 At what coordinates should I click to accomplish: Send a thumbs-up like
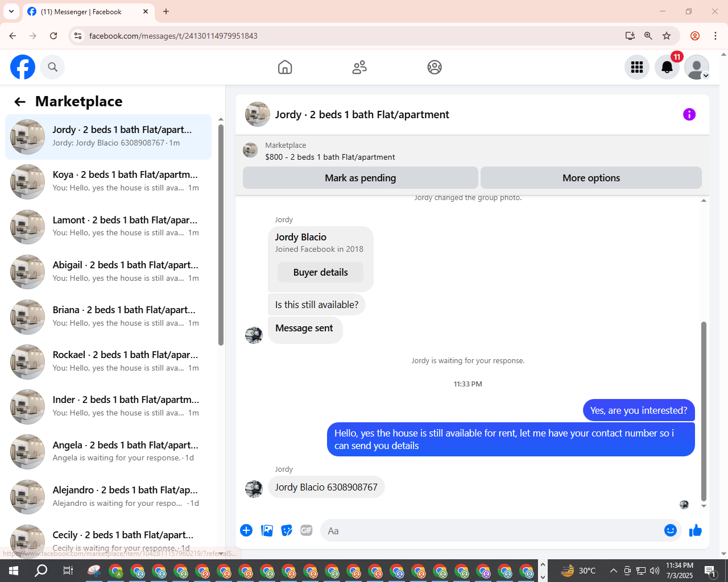click(696, 530)
